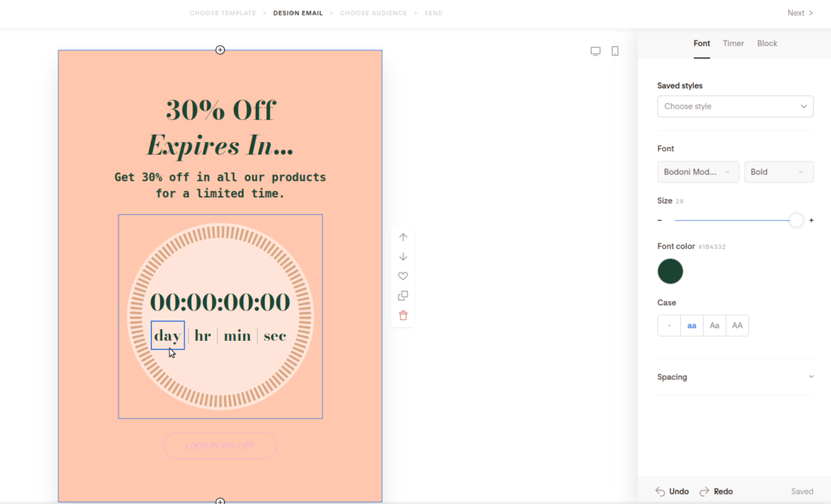Save block to favorites heart icon
This screenshot has width=831, height=504.
tap(403, 276)
